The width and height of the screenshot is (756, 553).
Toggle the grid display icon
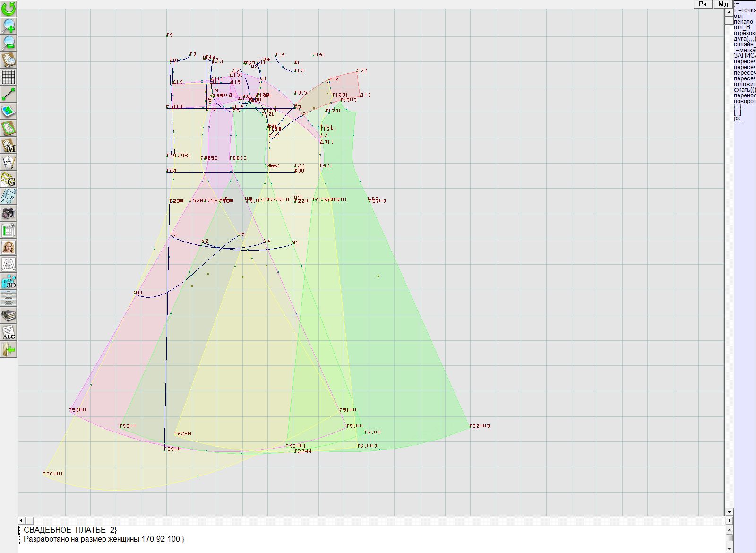click(x=9, y=77)
